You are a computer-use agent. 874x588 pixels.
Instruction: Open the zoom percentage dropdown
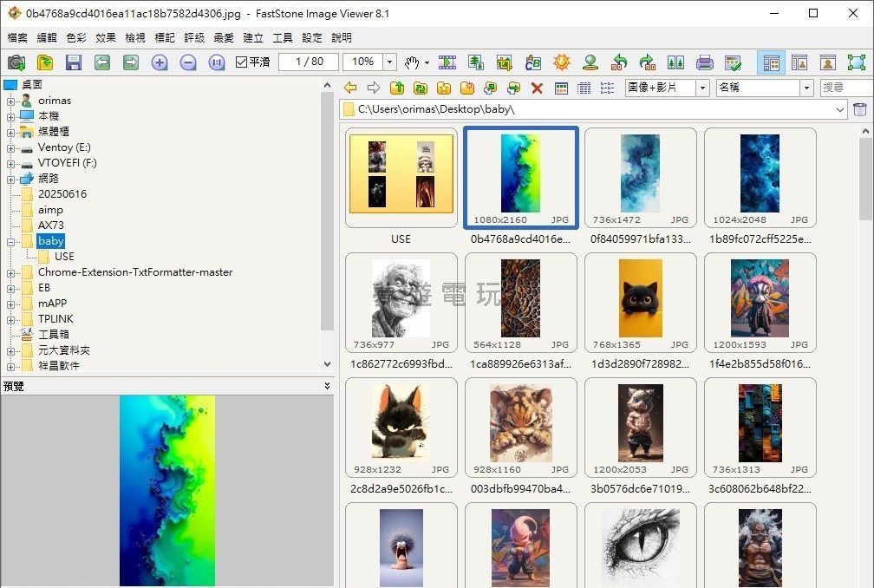tap(389, 62)
